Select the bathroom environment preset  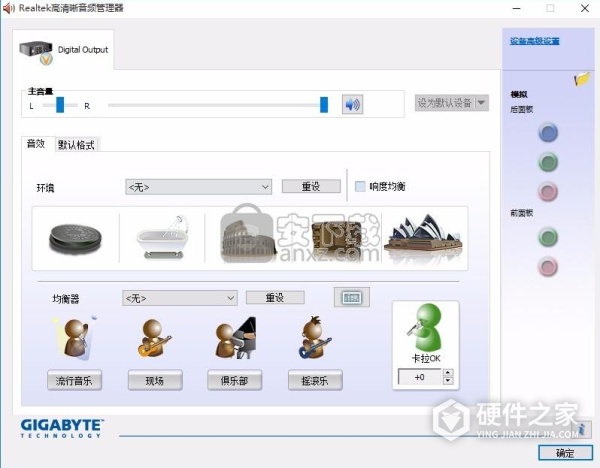[x=162, y=237]
